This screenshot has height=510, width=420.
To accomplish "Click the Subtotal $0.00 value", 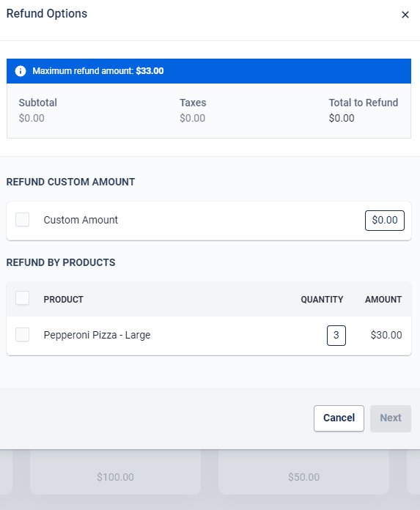I will [x=32, y=118].
